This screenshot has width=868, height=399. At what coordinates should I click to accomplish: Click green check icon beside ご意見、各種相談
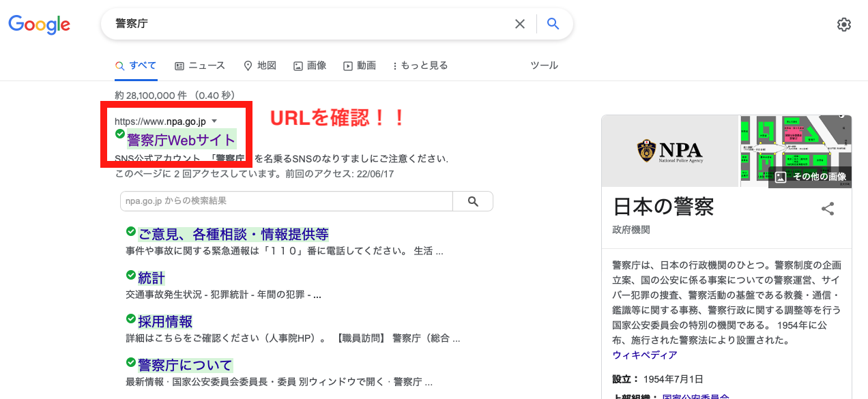click(131, 231)
